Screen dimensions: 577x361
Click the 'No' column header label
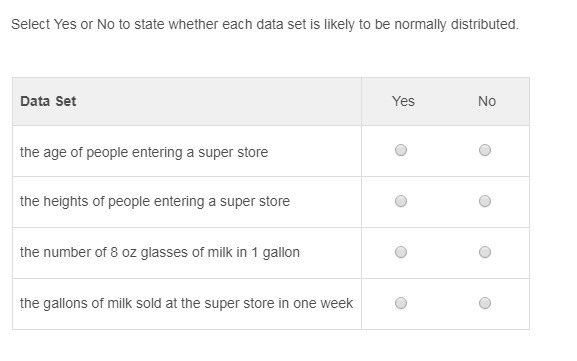487,101
